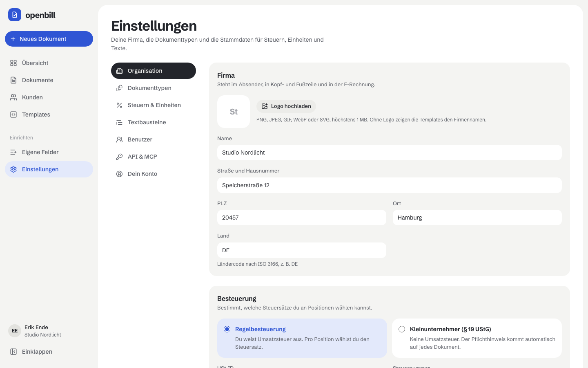This screenshot has width=588, height=368.
Task: Click the openbill logo icon
Action: tap(15, 15)
